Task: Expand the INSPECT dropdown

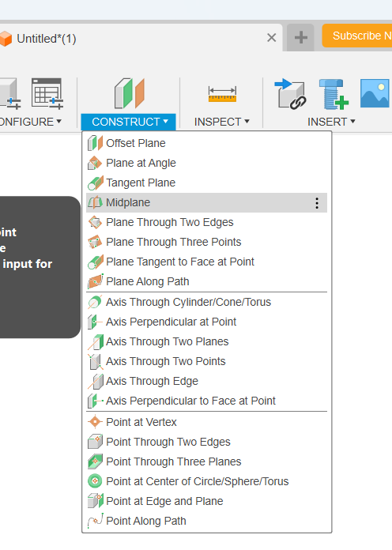Action: [222, 122]
